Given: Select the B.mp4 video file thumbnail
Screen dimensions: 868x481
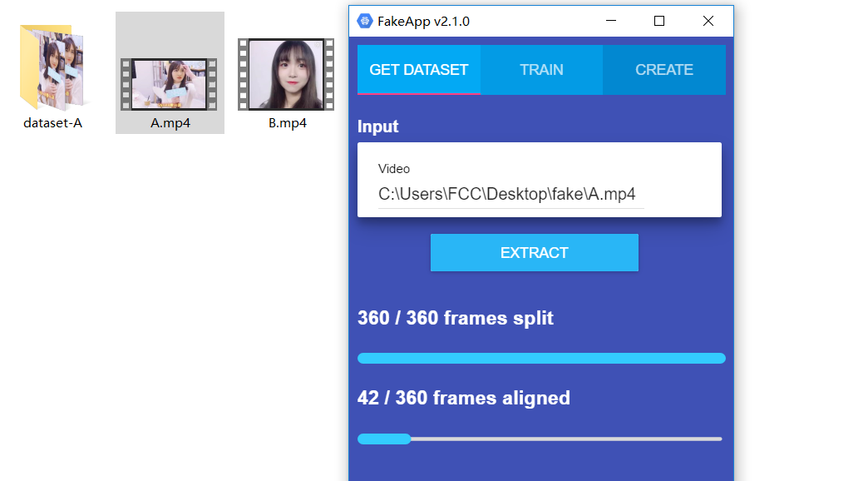Looking at the screenshot, I should [x=286, y=74].
